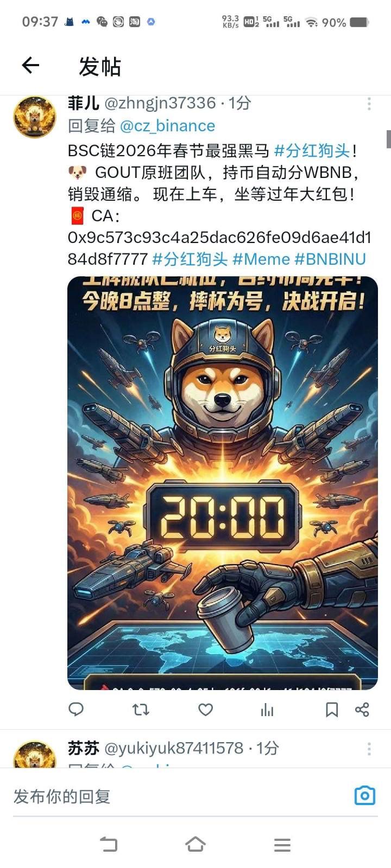Screen dimensions: 391x868
Task: Open more options menu for 苏苏's post
Action: [x=369, y=749]
